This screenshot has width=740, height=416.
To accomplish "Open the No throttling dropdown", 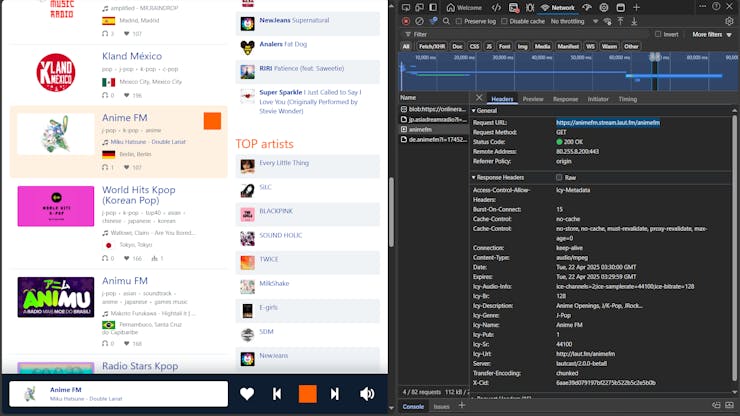I will pyautogui.click(x=574, y=21).
